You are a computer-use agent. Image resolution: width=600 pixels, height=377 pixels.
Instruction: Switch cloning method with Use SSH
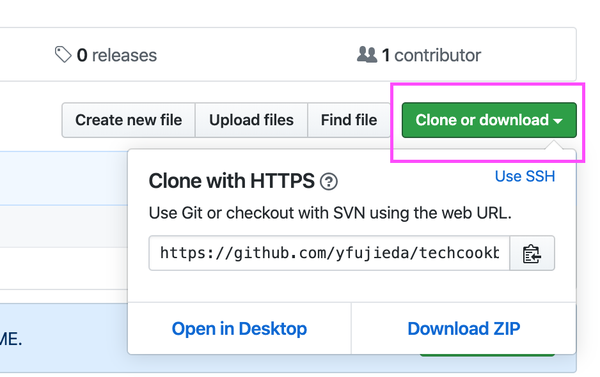[525, 176]
